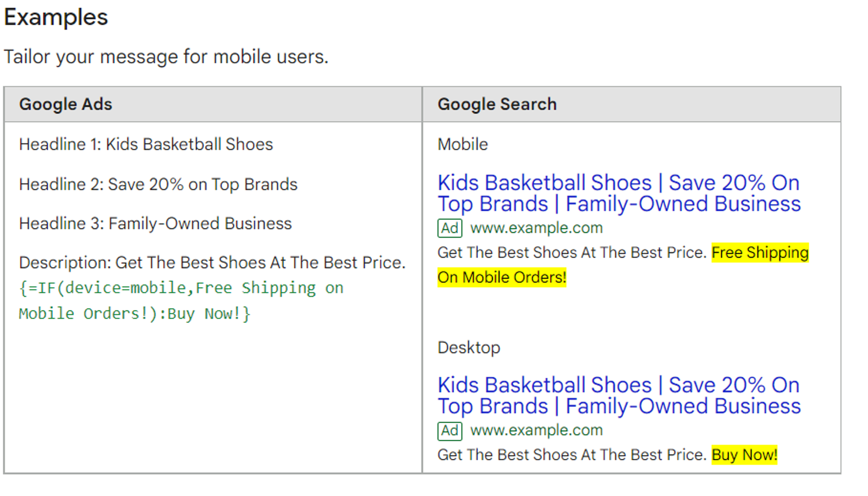Click the highlighted "Buy Now!" text
The height and width of the screenshot is (496, 868).
(744, 455)
